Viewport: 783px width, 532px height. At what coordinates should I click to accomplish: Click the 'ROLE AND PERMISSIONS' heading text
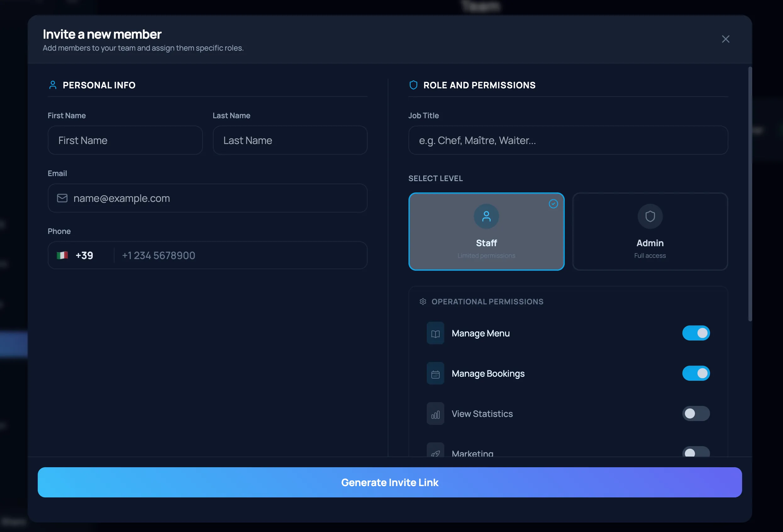tap(479, 85)
